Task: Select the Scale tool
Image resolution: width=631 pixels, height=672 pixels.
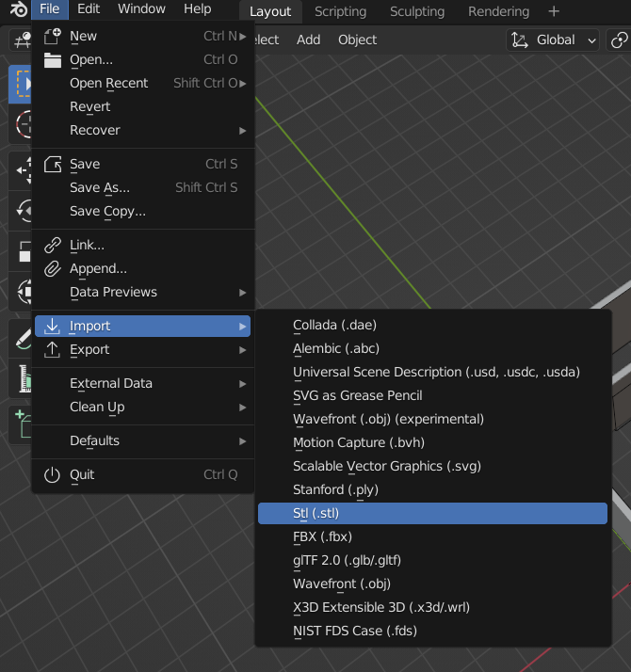Action: pos(21,251)
